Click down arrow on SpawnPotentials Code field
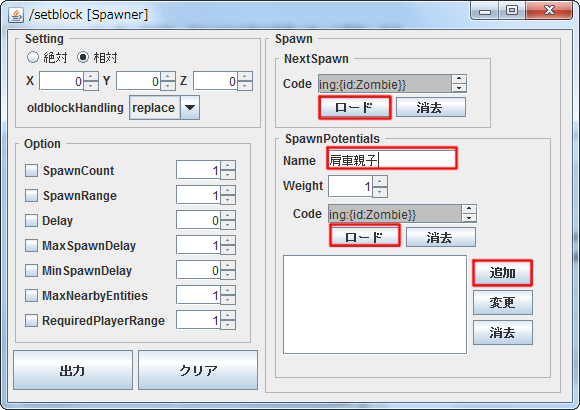This screenshot has height=410, width=580. (469, 218)
